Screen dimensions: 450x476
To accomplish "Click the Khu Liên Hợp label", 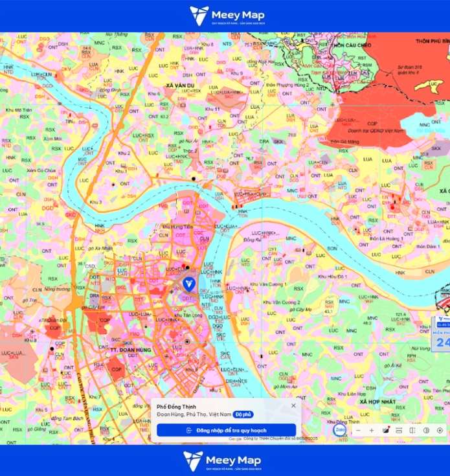I will click(x=352, y=394).
